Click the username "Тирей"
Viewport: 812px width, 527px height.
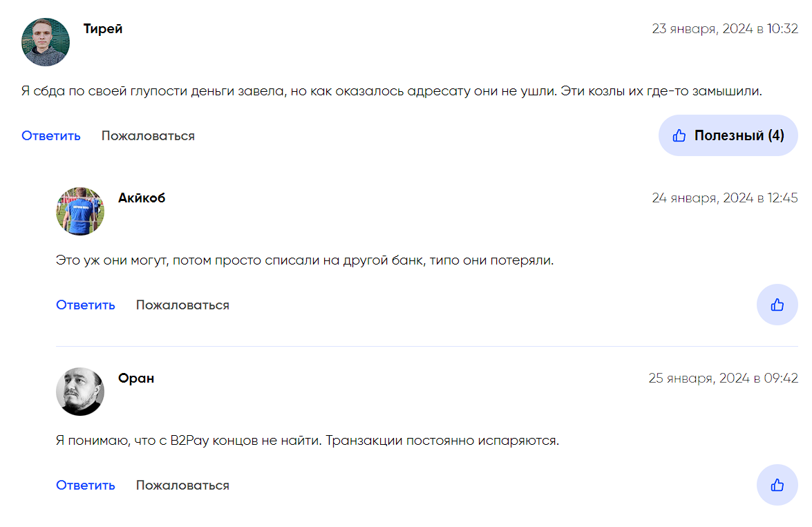[103, 29]
